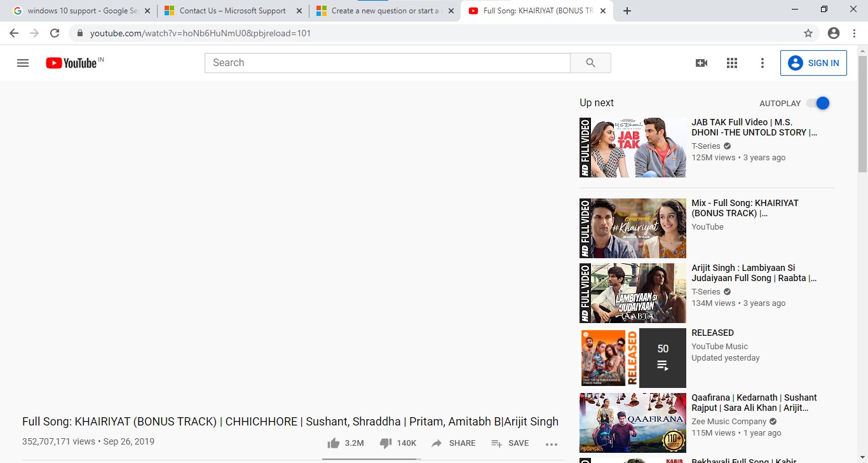Toggle the Autoplay switch off
The width and height of the screenshot is (868, 463).
pyautogui.click(x=818, y=103)
